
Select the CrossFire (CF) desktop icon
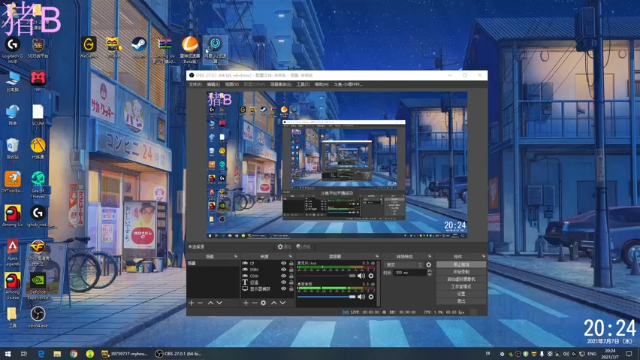(38, 253)
